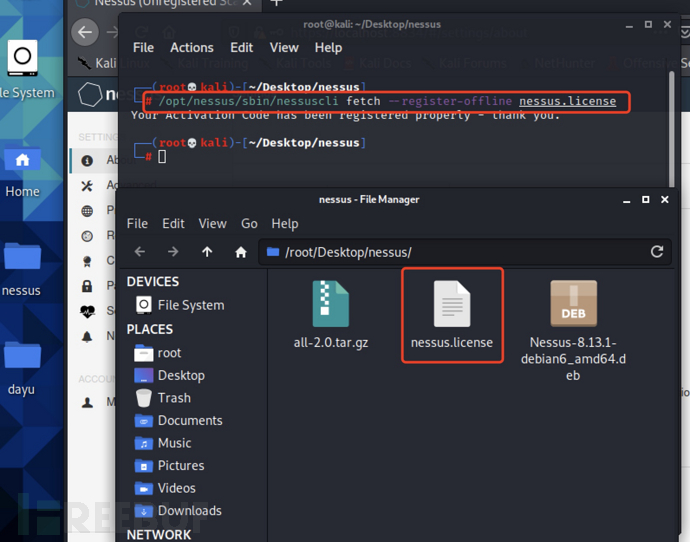Open Desktop in Places sidebar
The image size is (690, 542).
tap(169, 375)
